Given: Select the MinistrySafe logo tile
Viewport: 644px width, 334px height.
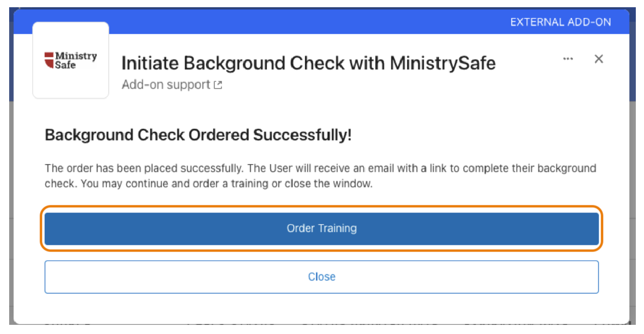Looking at the screenshot, I should [70, 60].
